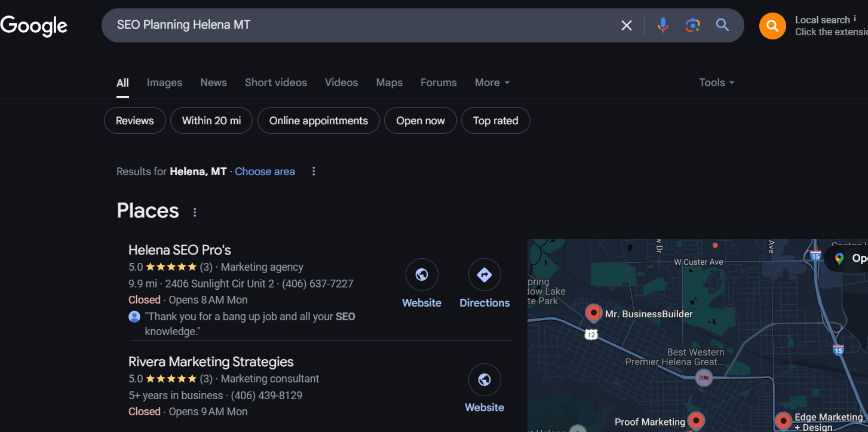
Task: Open the three-dot menu beside Places heading
Action: (194, 212)
